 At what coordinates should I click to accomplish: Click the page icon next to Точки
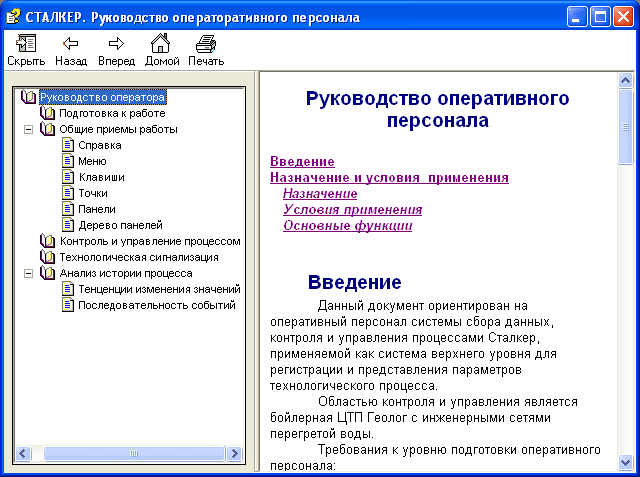pos(68,193)
